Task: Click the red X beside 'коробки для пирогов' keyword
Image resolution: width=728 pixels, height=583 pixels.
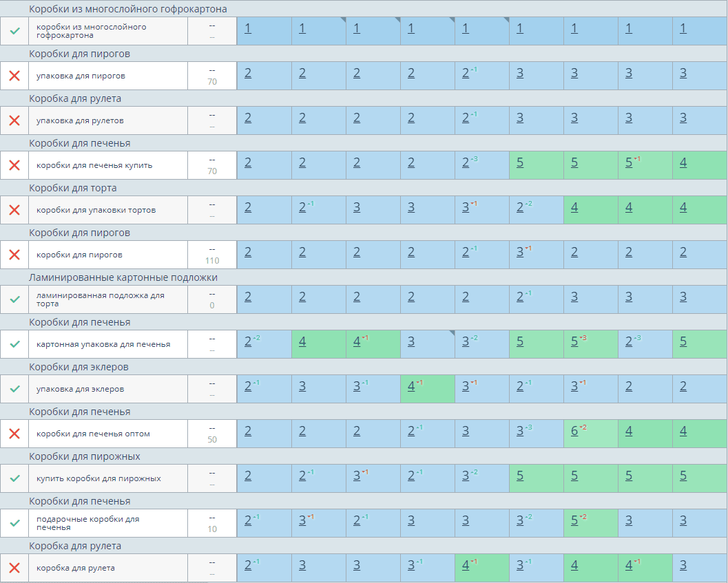Action: [14, 255]
